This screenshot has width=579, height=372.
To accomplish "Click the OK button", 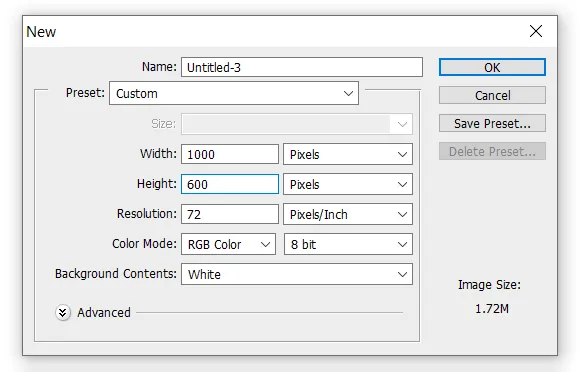I will click(x=492, y=67).
